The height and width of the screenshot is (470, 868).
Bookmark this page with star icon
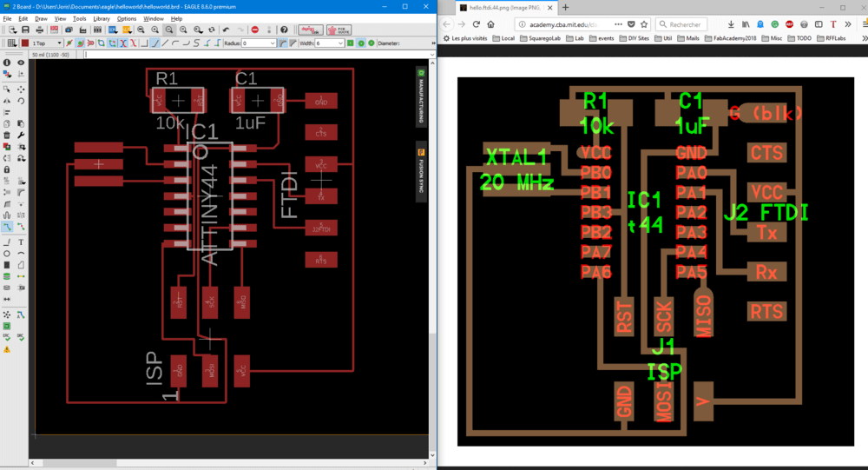(x=644, y=24)
